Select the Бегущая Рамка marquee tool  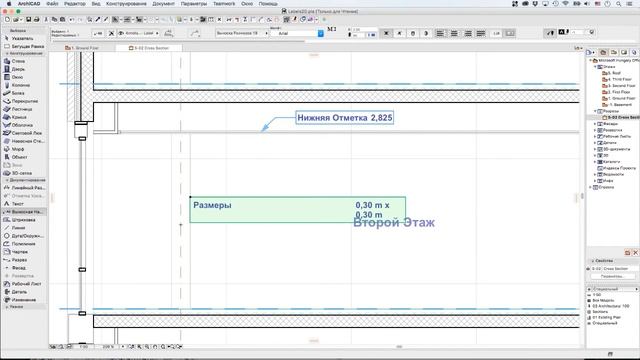point(24,47)
